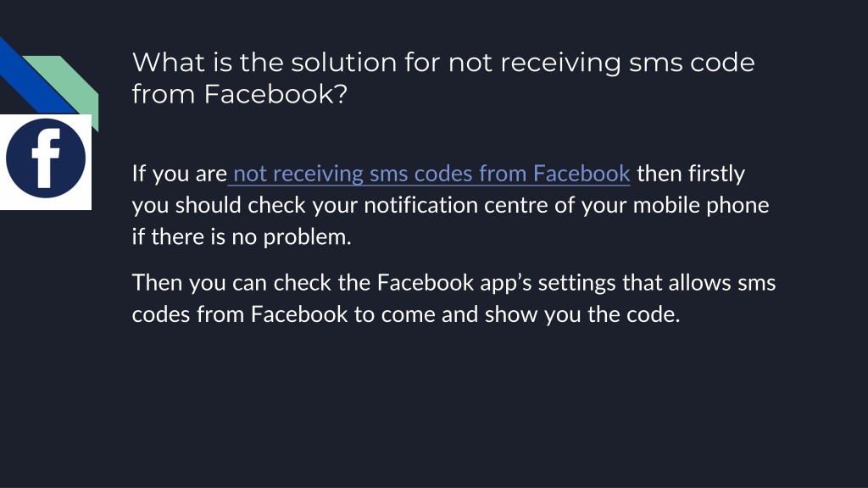Click the text 'if there is no problem.'
Screen dimensions: 868x488
point(242,237)
